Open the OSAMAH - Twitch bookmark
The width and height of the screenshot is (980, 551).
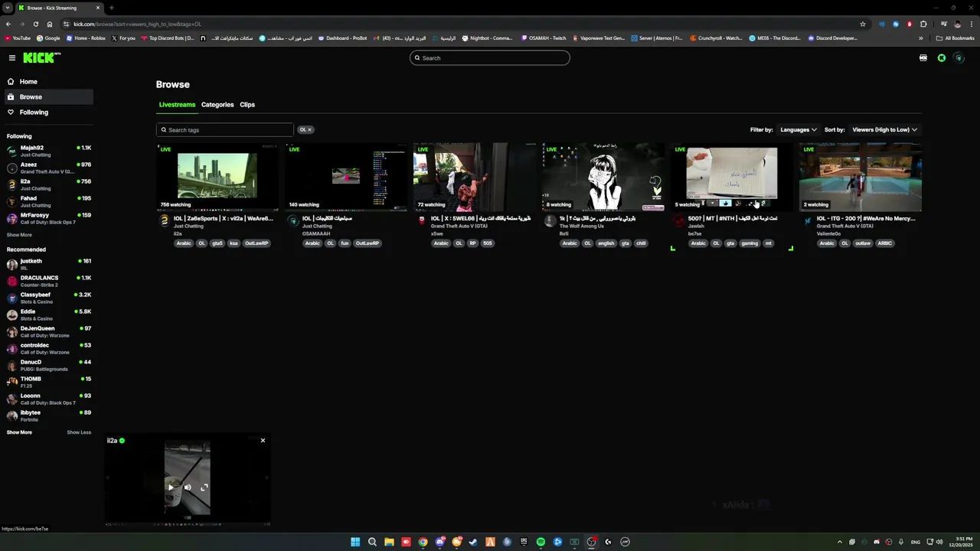pyautogui.click(x=543, y=38)
